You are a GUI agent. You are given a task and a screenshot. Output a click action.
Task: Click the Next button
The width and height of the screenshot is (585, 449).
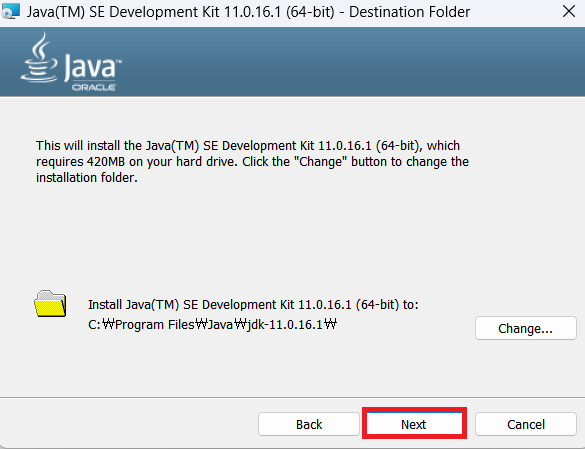coord(414,424)
